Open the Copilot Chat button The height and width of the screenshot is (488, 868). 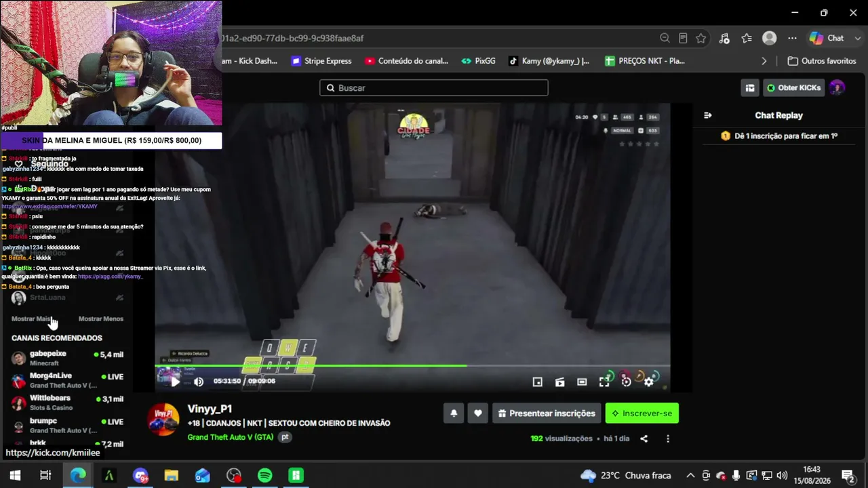coord(827,38)
